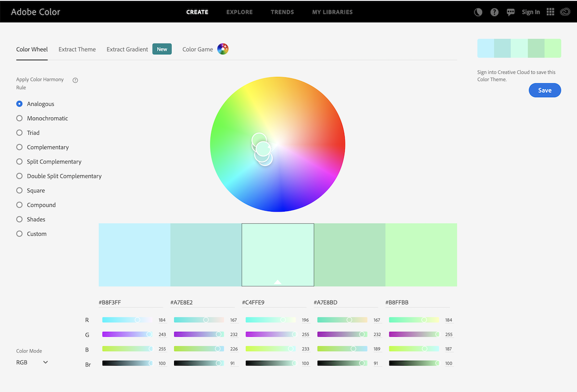This screenshot has width=577, height=392.
Task: Select the Monochromatic harmony rule
Action: 19,118
